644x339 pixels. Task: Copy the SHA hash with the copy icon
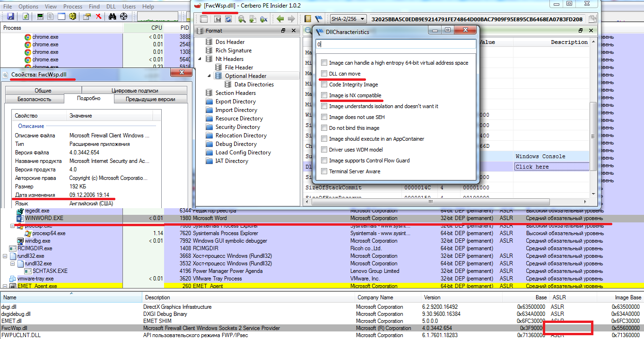pos(592,19)
